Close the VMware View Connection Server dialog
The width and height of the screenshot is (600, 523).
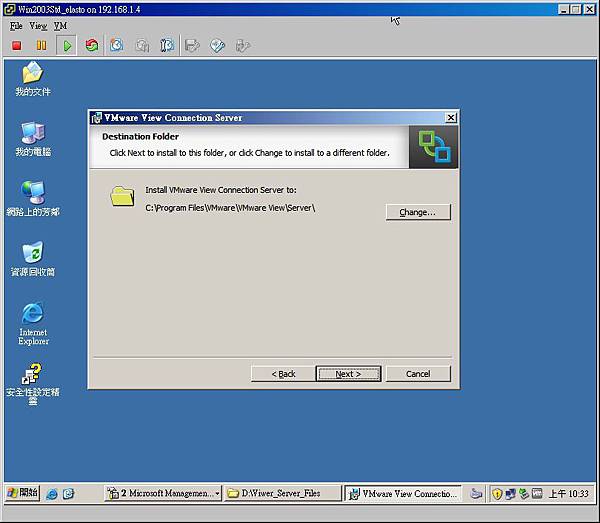pyautogui.click(x=451, y=117)
